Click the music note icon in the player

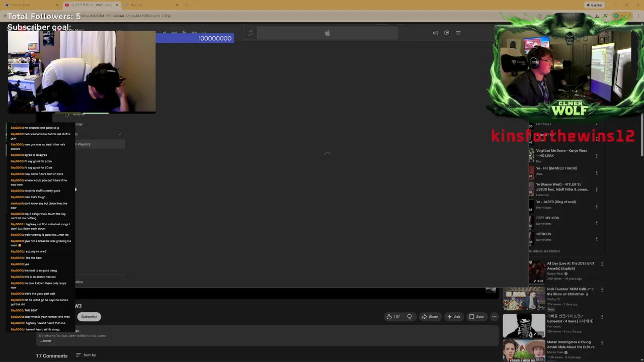click(250, 33)
